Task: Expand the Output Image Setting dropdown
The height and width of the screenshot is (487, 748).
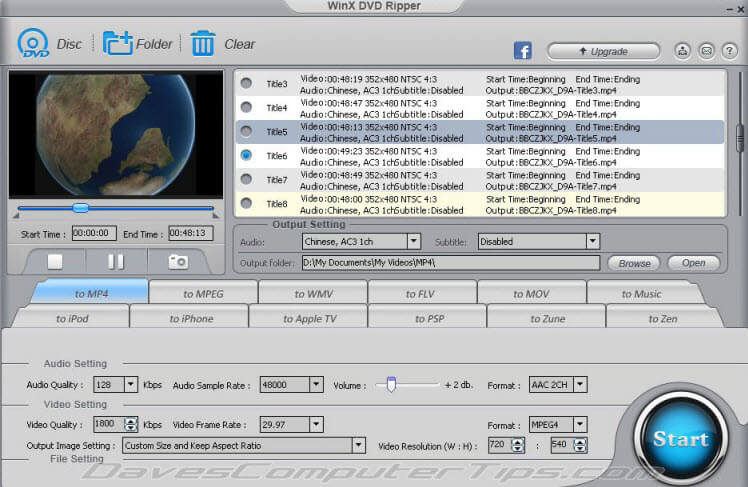Action: [x=358, y=446]
